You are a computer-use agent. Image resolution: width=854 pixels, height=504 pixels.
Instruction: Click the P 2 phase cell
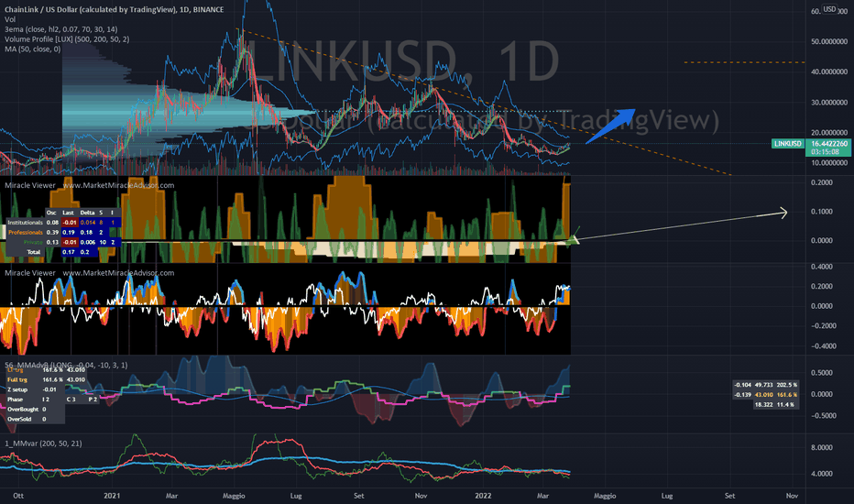pyautogui.click(x=93, y=399)
